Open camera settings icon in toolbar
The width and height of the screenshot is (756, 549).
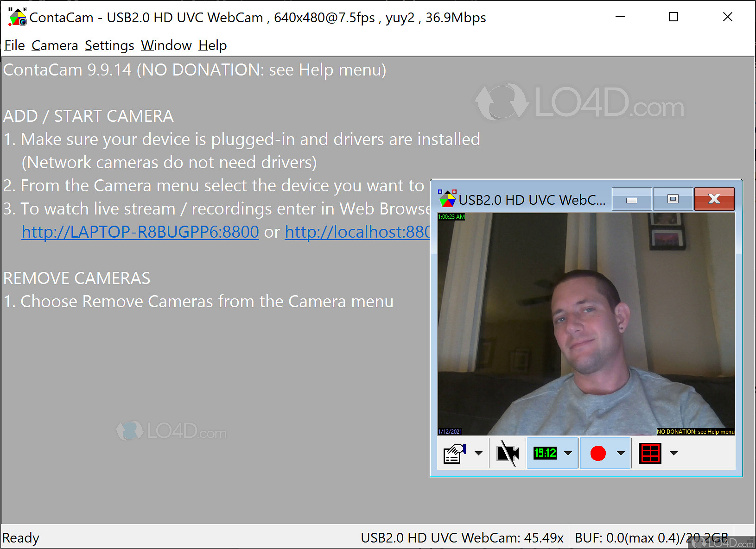click(455, 453)
